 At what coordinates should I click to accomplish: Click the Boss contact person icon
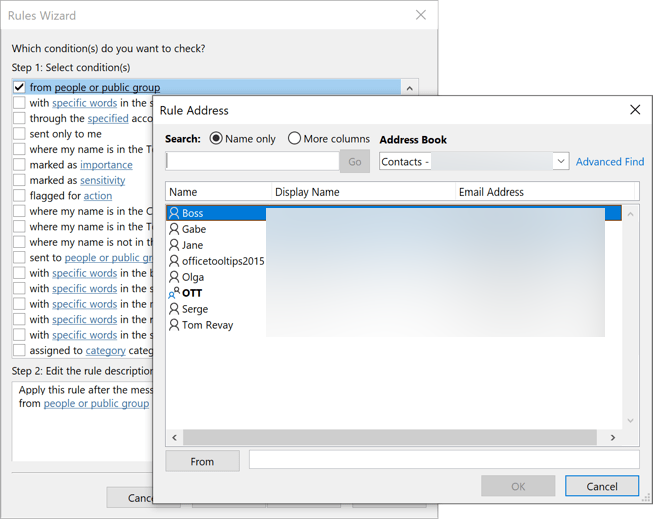(x=174, y=213)
